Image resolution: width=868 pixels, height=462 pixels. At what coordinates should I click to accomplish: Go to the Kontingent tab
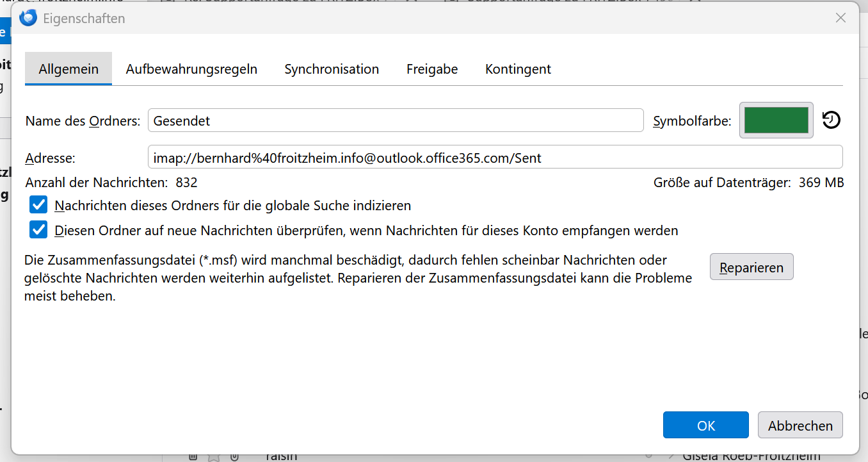click(518, 69)
